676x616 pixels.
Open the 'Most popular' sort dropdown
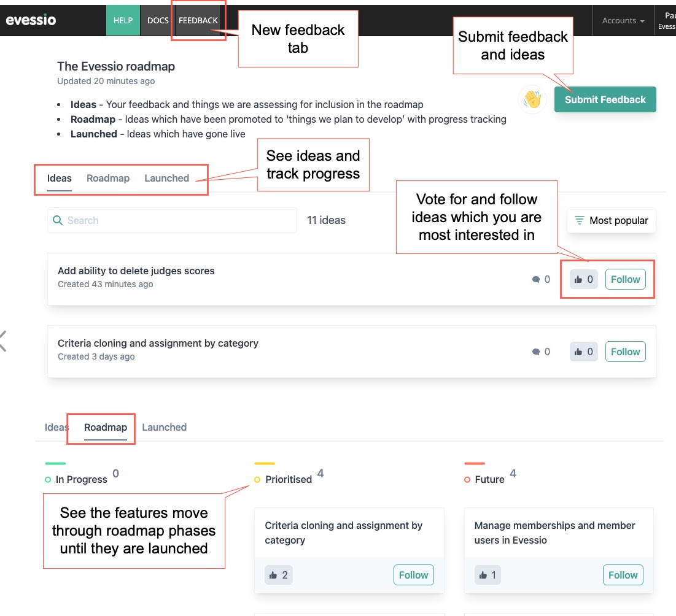pos(612,221)
